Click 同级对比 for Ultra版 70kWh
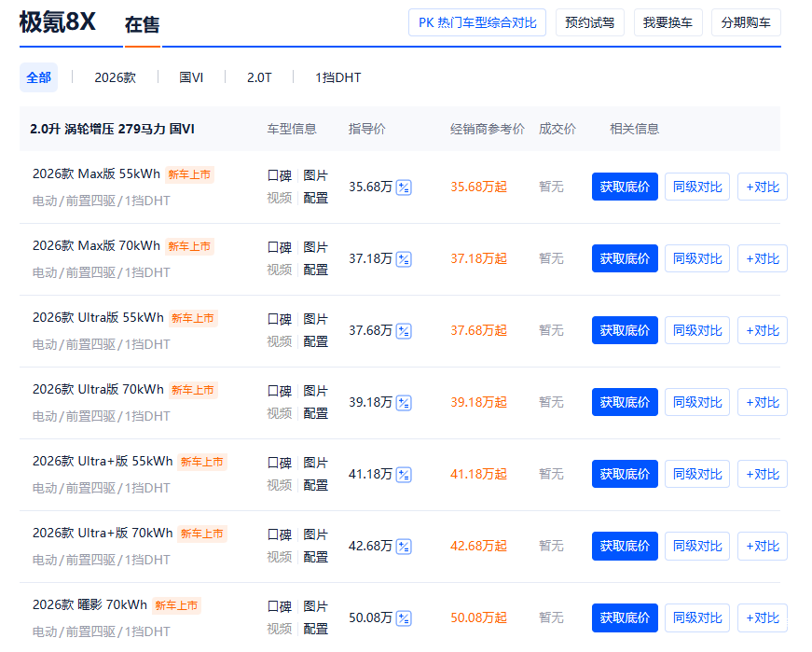The image size is (812, 652). click(697, 402)
